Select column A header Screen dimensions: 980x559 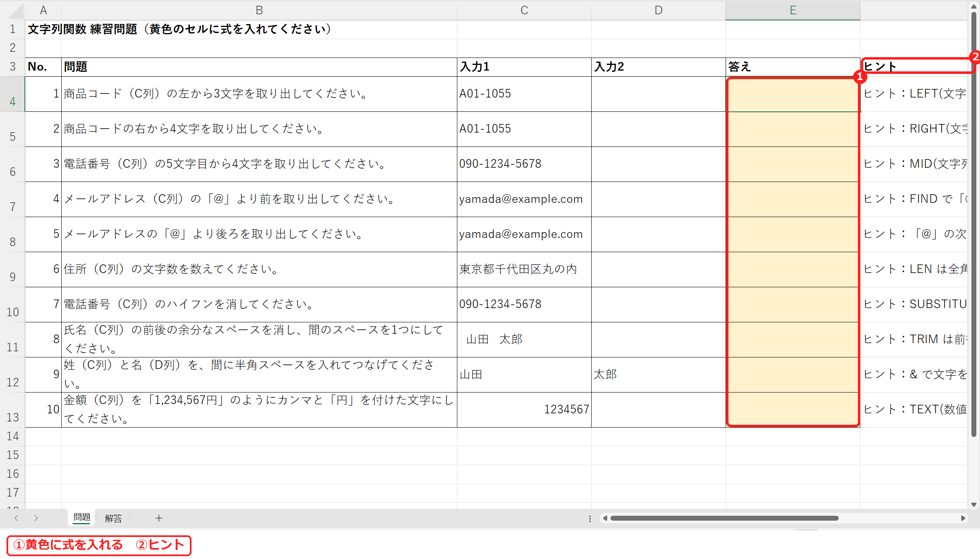[x=43, y=10]
